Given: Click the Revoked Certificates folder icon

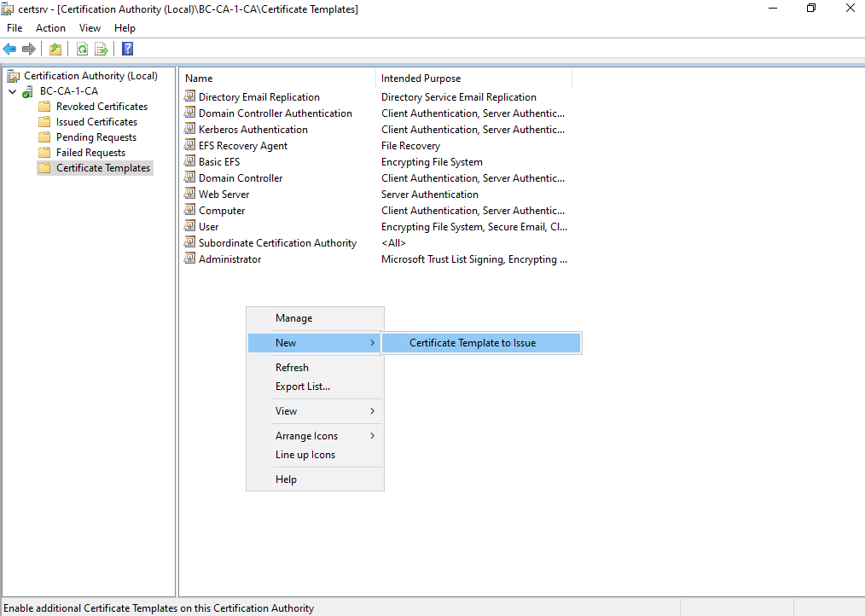Looking at the screenshot, I should pos(44,107).
